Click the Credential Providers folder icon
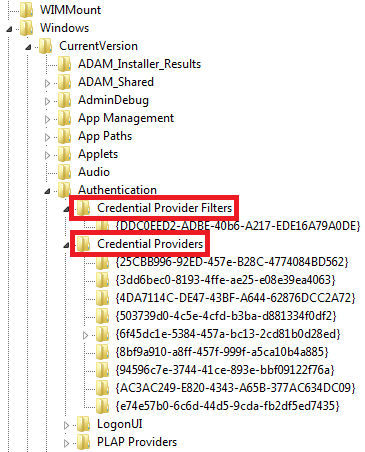The image size is (365, 452). click(x=84, y=244)
